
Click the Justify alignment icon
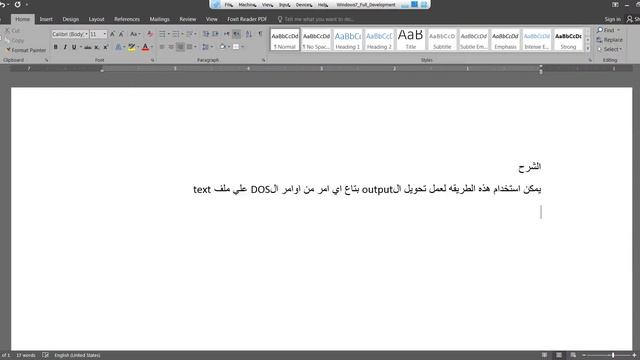(x=189, y=47)
